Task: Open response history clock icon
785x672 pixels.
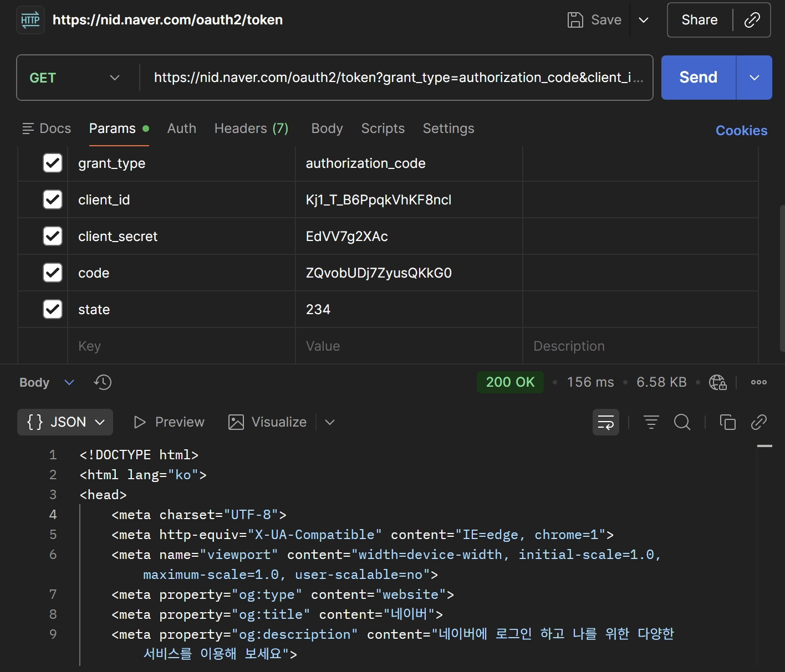Action: point(103,382)
